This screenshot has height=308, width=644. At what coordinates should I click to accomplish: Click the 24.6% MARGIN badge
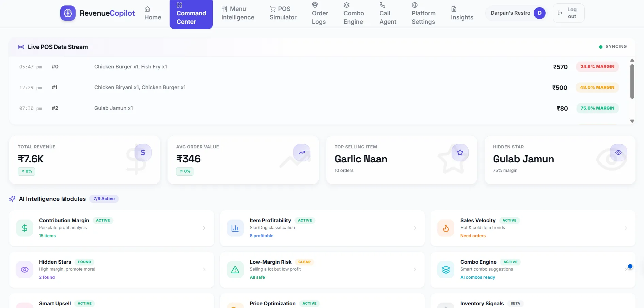(x=597, y=67)
